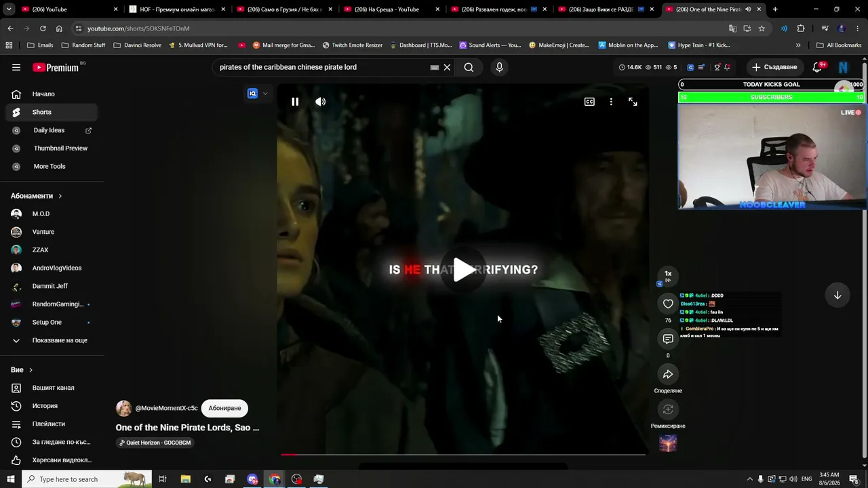
Task: Open the All Bookmarks folder
Action: [839, 45]
